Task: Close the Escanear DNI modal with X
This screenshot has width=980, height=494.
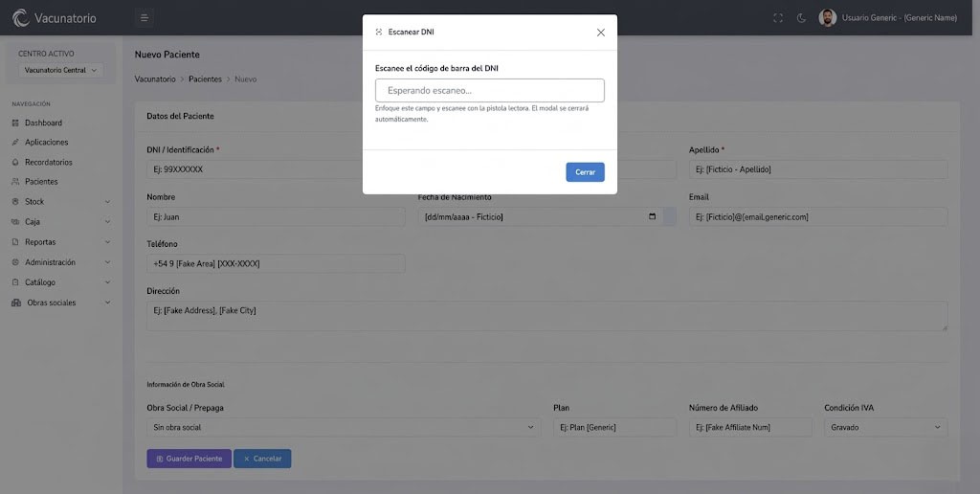Action: [601, 32]
